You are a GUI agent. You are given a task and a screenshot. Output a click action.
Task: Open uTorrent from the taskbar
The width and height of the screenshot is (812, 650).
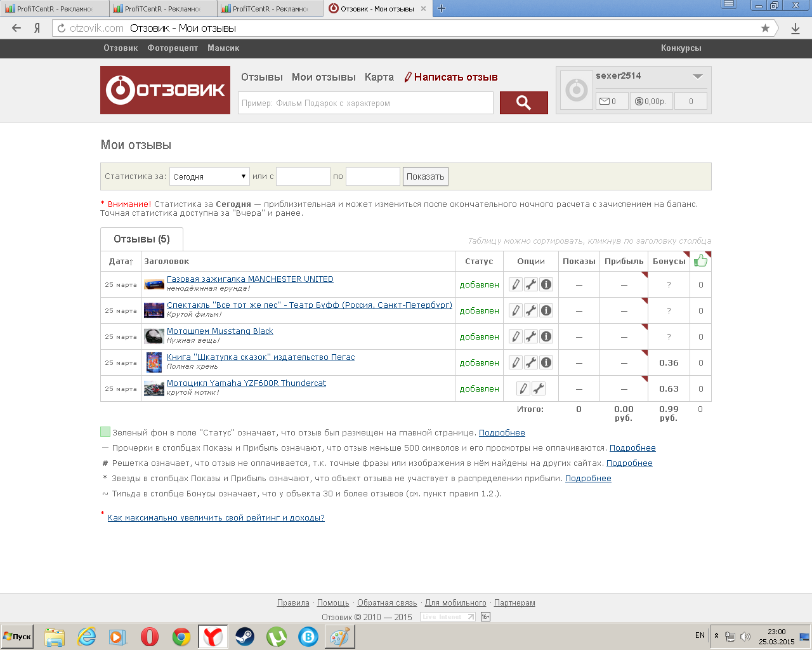(x=277, y=636)
